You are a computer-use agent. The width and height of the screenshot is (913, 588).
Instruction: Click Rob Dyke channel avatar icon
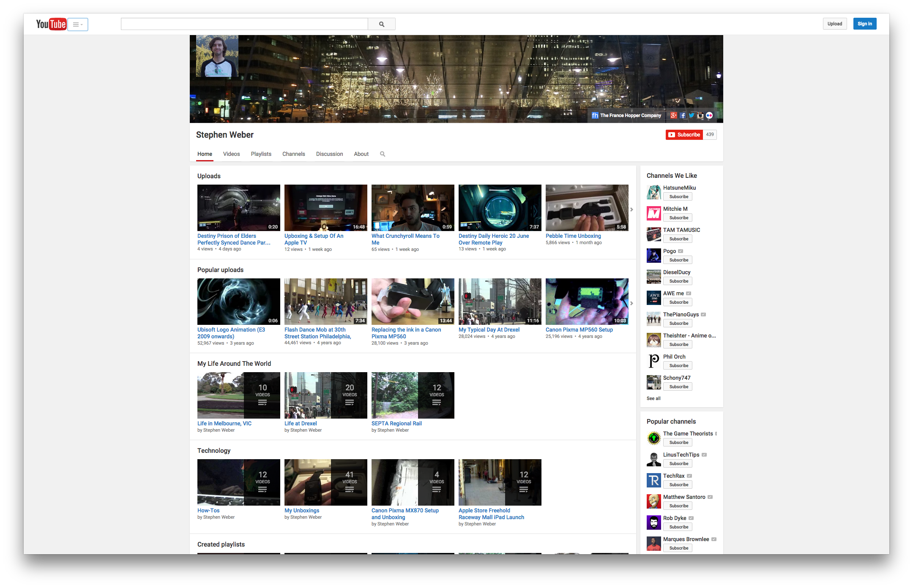coord(653,523)
